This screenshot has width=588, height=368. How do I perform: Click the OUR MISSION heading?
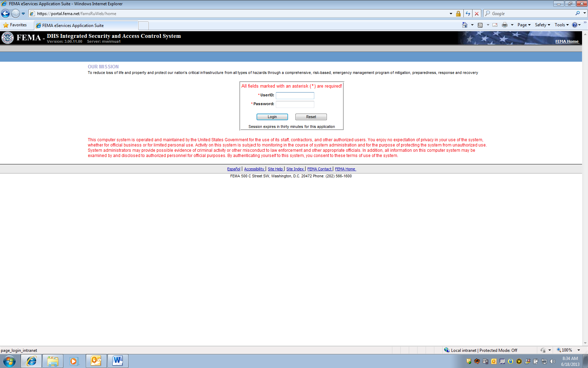(x=103, y=67)
